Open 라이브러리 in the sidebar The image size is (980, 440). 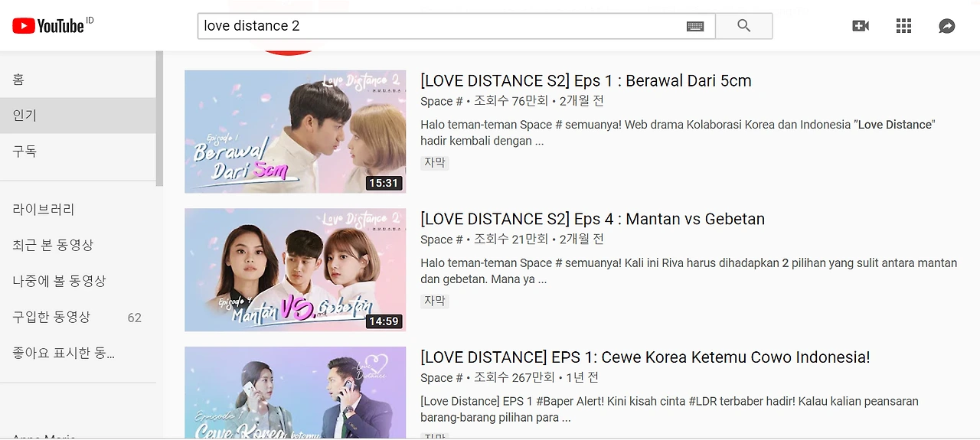(x=78, y=209)
